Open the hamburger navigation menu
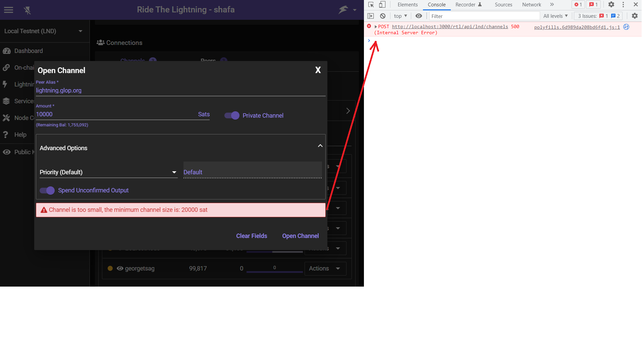Screen dimensions: 644x362 pos(8,9)
